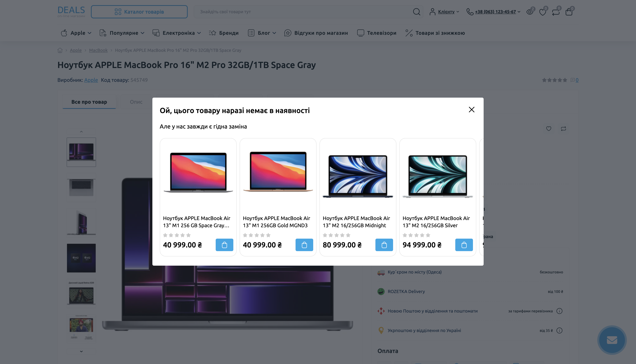Open recently viewed eye icon

[x=529, y=12]
